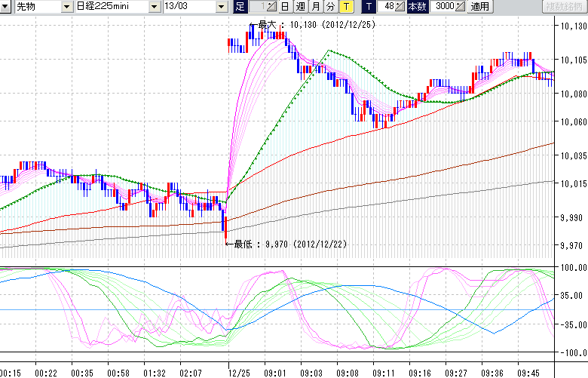
Task: Click the 適用 apply button
Action: tap(479, 6)
